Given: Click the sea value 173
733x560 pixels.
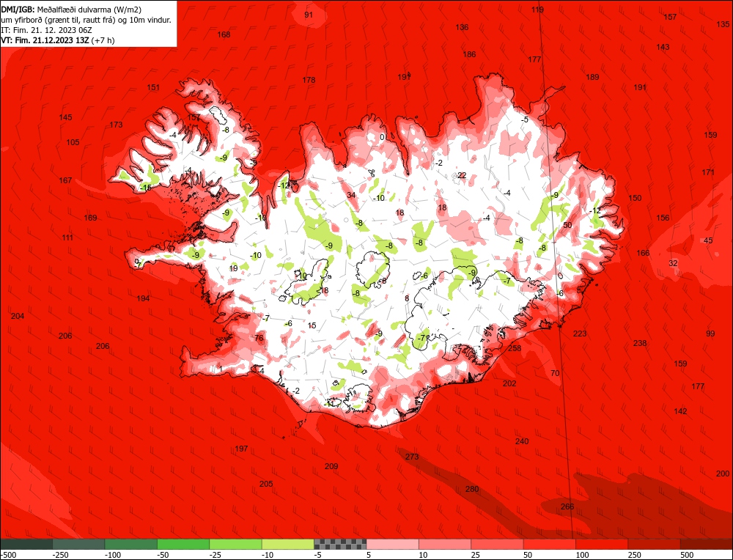Looking at the screenshot, I should point(116,125).
